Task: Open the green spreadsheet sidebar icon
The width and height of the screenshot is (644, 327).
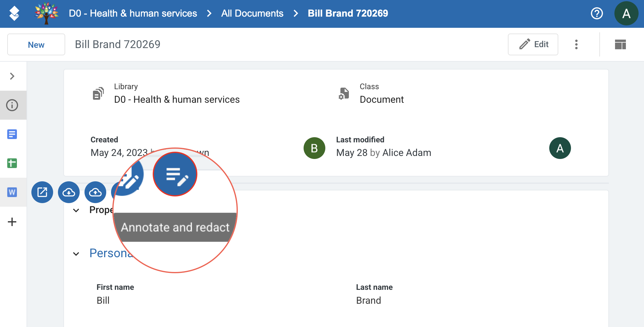Action: (12, 163)
